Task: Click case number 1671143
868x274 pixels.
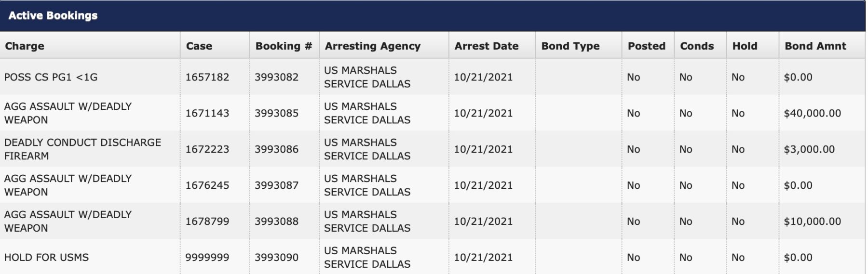Action: pos(207,113)
